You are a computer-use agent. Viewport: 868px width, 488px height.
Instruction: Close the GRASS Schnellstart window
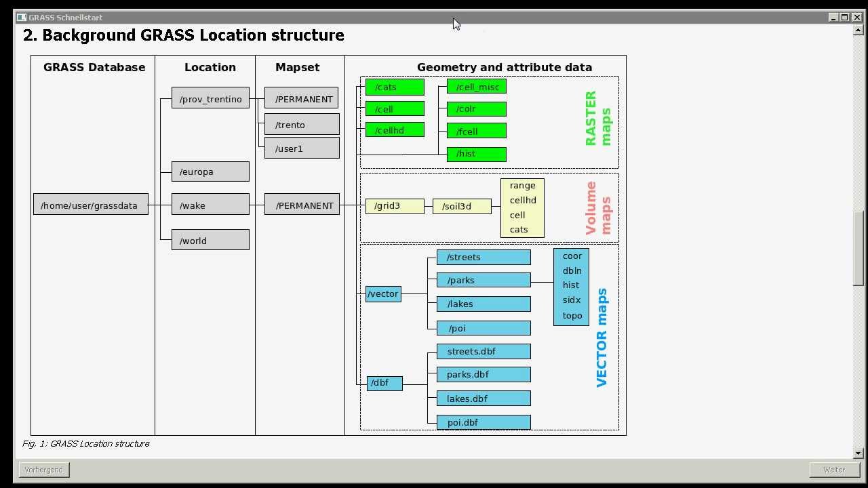[x=856, y=18]
